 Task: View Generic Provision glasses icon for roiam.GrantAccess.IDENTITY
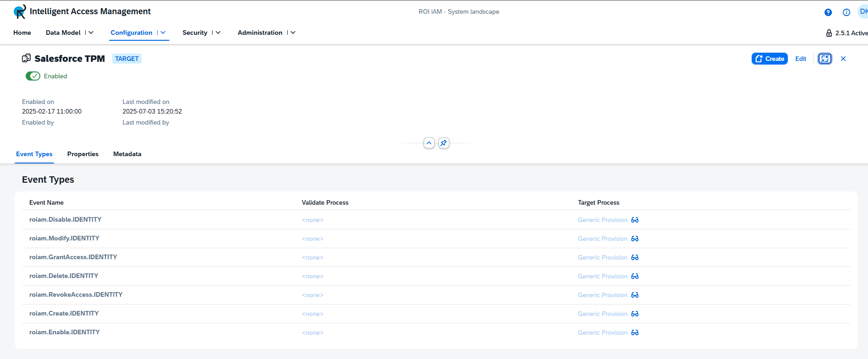click(635, 257)
